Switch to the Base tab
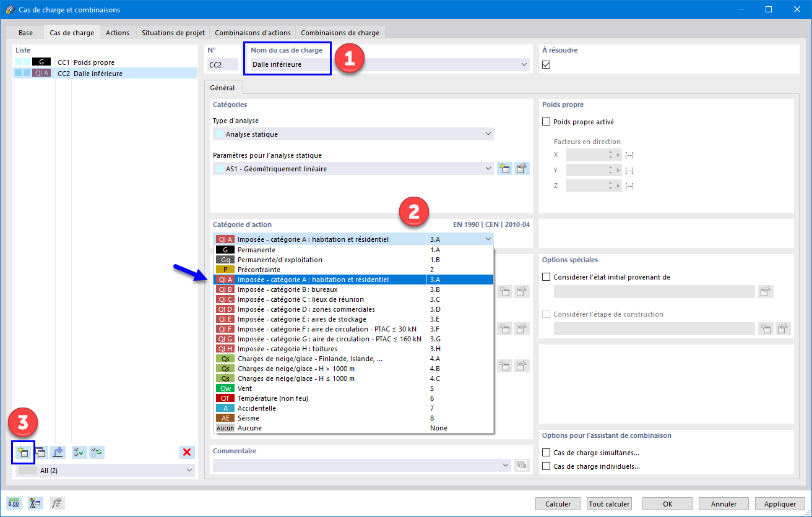Image resolution: width=812 pixels, height=517 pixels. (x=26, y=33)
